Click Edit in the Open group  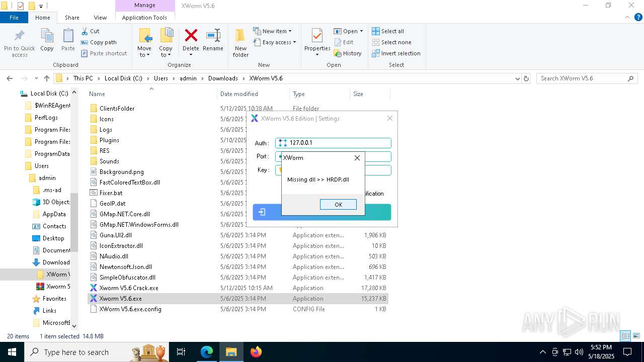[344, 42]
